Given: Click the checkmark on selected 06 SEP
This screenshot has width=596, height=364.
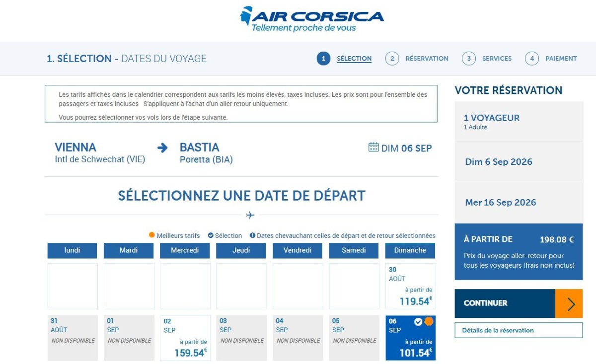Looking at the screenshot, I should [x=418, y=322].
